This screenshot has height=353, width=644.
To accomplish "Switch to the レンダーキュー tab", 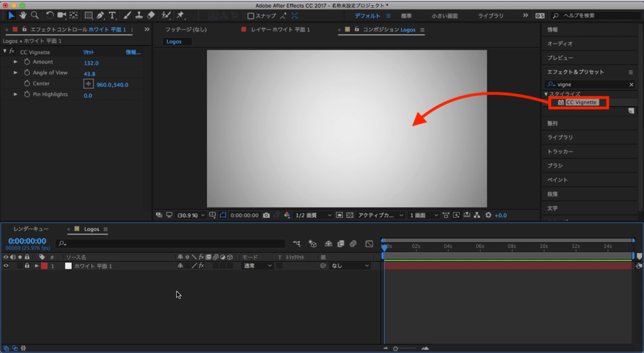I will tap(31, 229).
